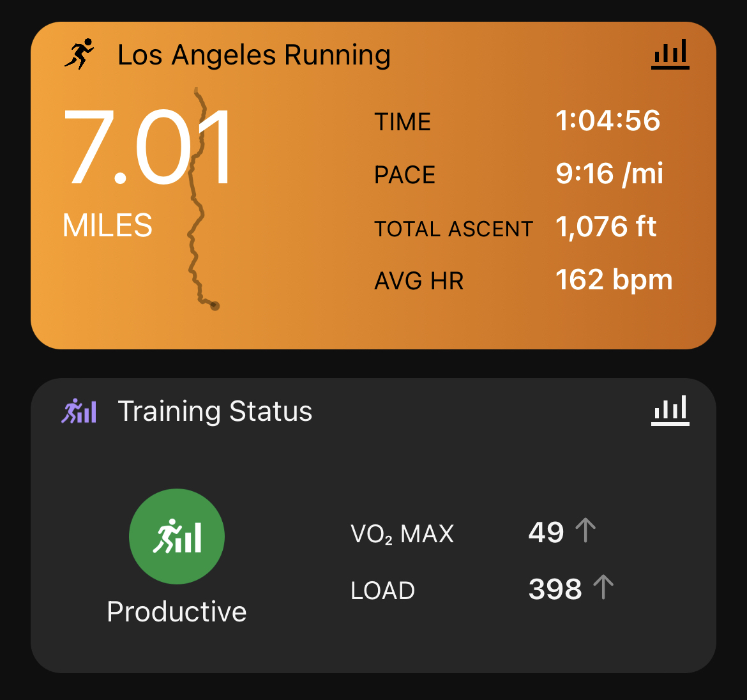Tap the average heart rate 162 bpm
The height and width of the screenshot is (700, 747).
coord(614,280)
